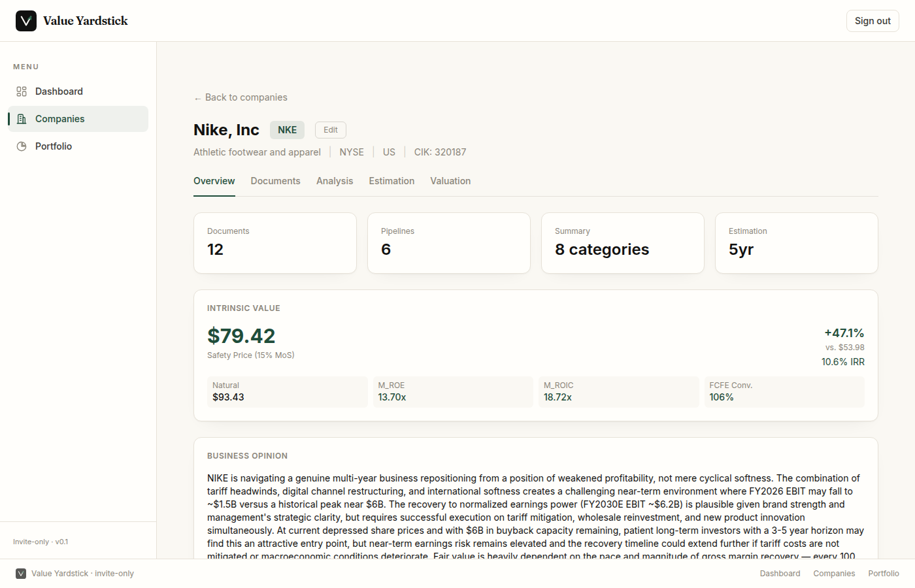Click the +47.1% upside value

point(844,333)
